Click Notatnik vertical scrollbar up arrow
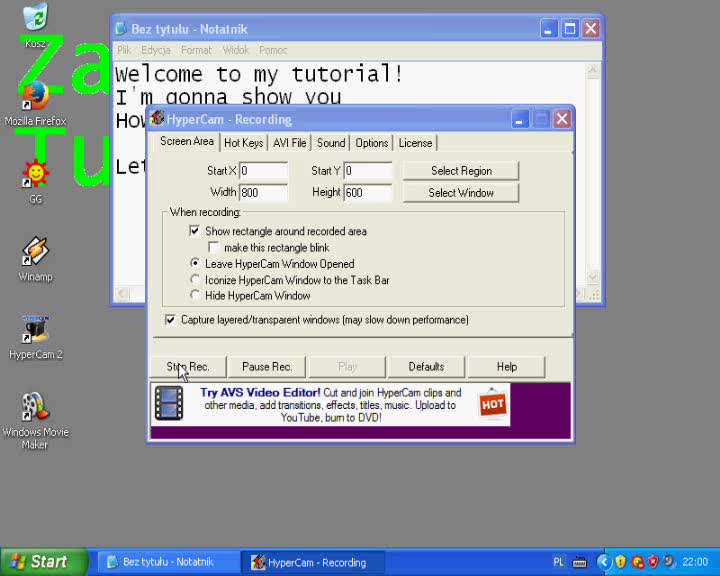 [593, 70]
